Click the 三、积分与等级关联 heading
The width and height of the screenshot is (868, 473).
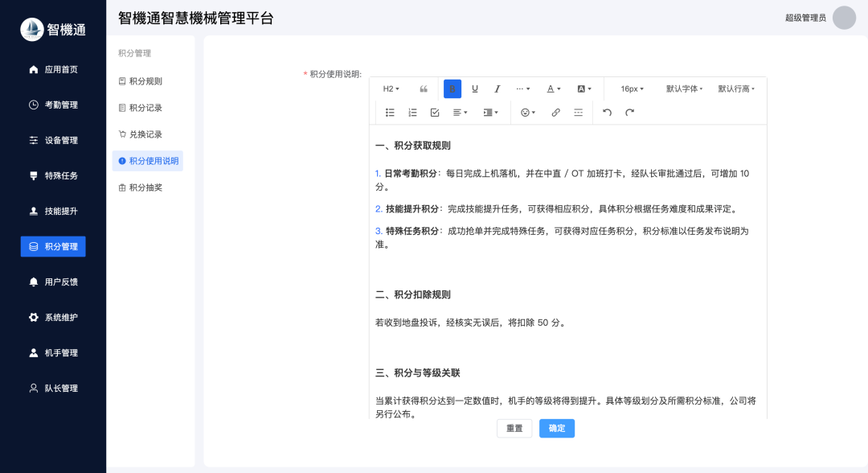pos(418,372)
